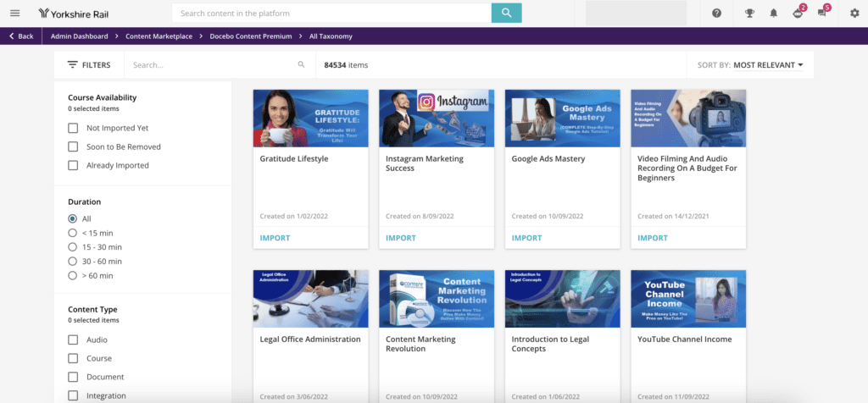The image size is (868, 403).
Task: Open the chat messages icon with badge 5
Action: point(822,13)
